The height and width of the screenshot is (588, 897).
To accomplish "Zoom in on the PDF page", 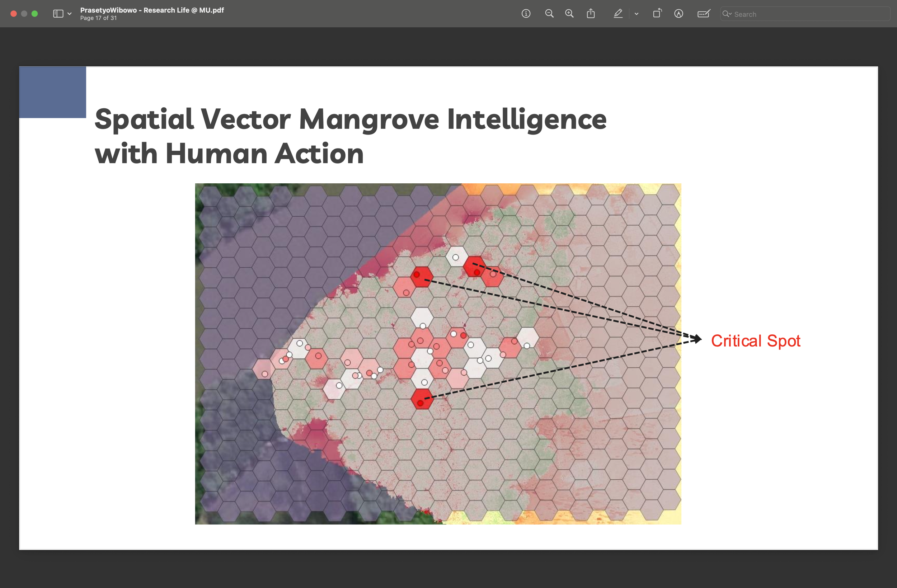I will 569,14.
